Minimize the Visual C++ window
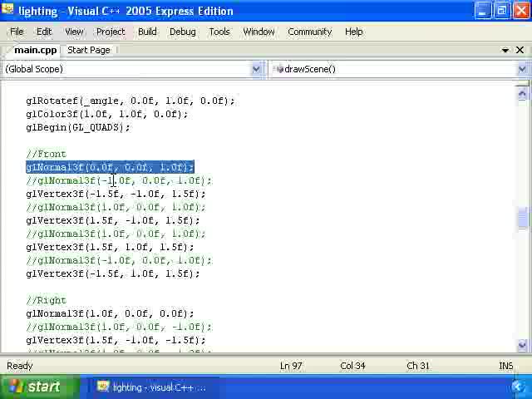Image resolution: width=532 pixels, height=399 pixels. [x=482, y=11]
